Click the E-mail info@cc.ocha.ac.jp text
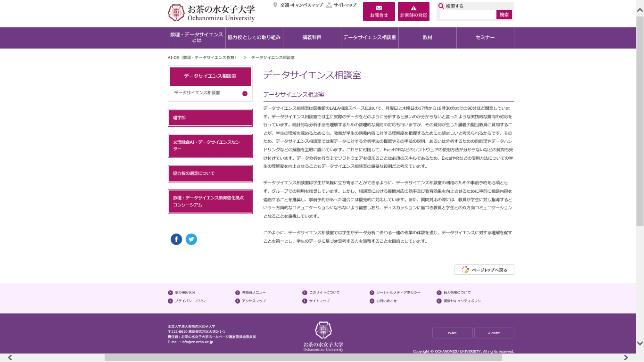 (190, 342)
